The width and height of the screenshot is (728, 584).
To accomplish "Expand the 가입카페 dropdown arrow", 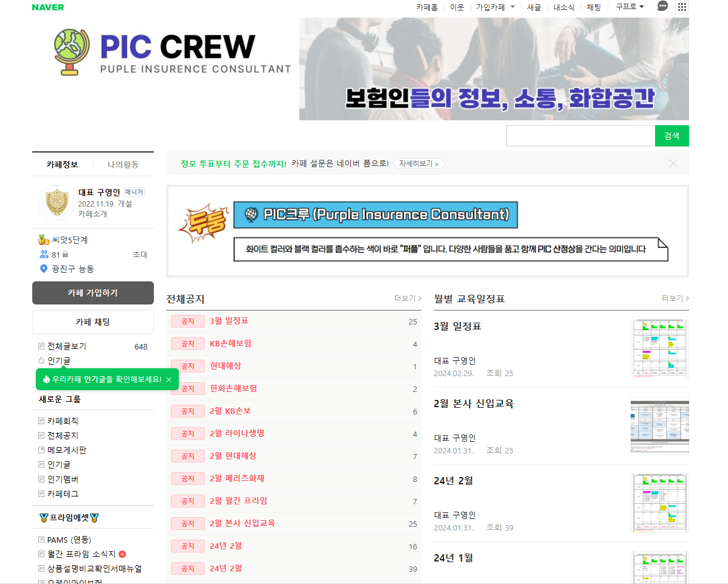I will pyautogui.click(x=513, y=7).
